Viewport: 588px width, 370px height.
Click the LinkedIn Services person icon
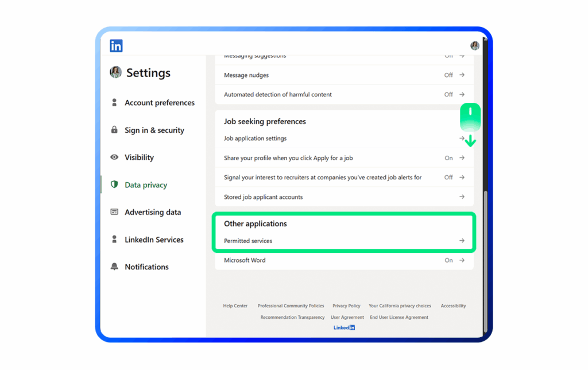[x=115, y=240]
